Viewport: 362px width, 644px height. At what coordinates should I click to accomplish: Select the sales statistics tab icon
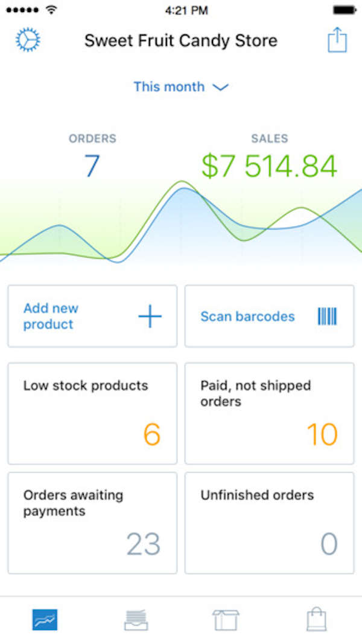pos(45,618)
